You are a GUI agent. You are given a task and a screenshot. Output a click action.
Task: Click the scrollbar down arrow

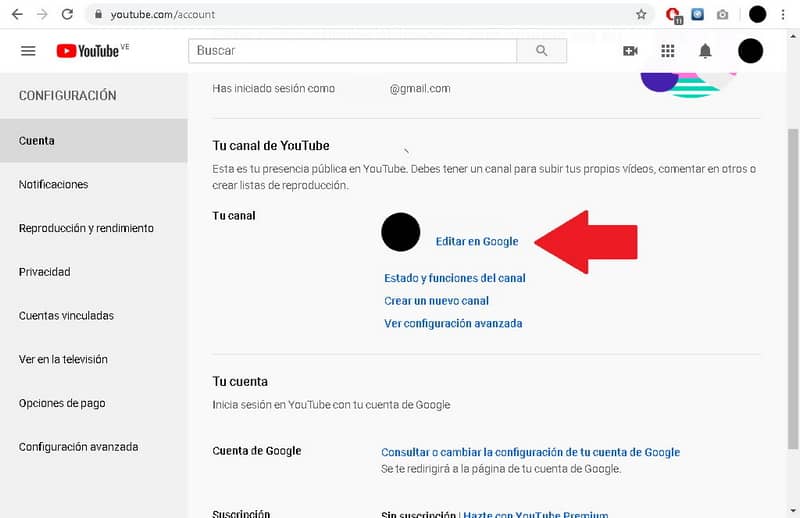[x=793, y=510]
